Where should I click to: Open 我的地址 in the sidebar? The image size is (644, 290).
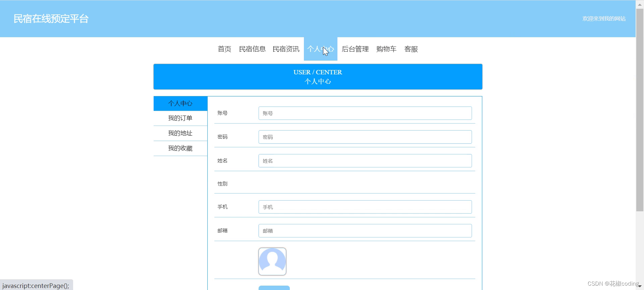pyautogui.click(x=180, y=133)
